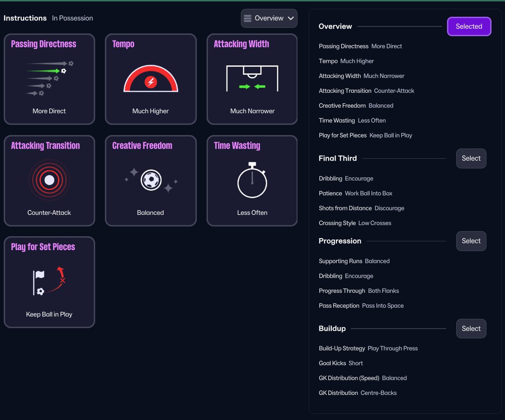Click Goal Kicks Short row

[x=341, y=363]
